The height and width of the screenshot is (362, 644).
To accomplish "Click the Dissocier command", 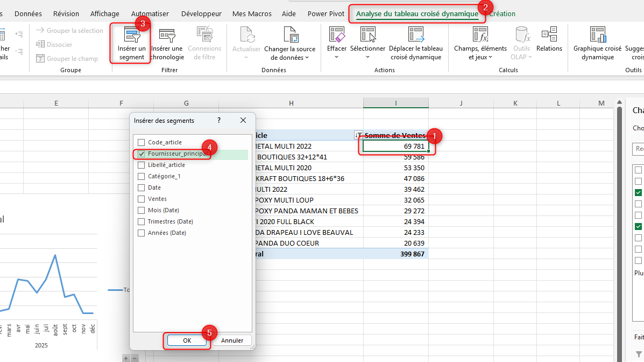I will (54, 44).
